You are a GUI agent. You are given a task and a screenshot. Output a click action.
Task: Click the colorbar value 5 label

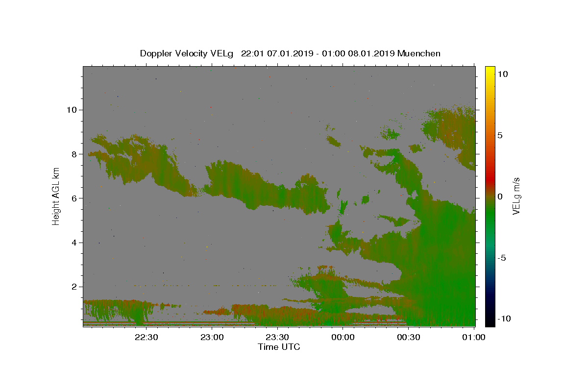[500, 135]
